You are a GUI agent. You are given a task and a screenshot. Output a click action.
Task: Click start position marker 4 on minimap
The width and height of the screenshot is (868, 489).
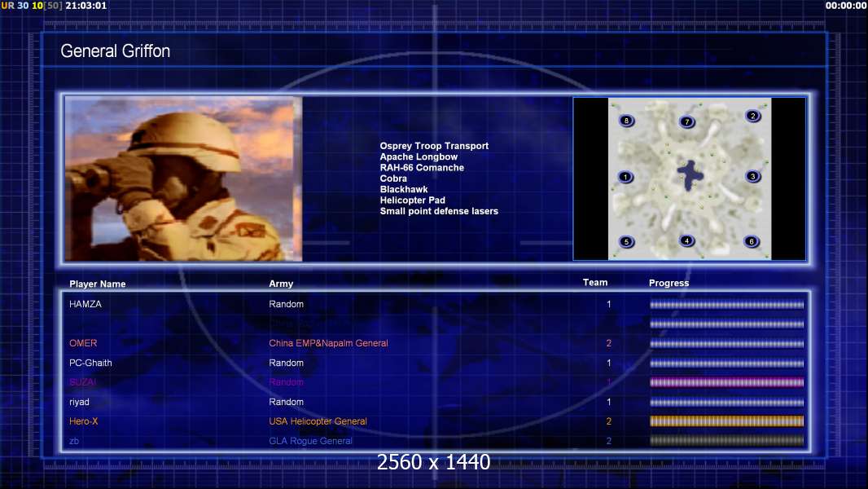click(686, 241)
